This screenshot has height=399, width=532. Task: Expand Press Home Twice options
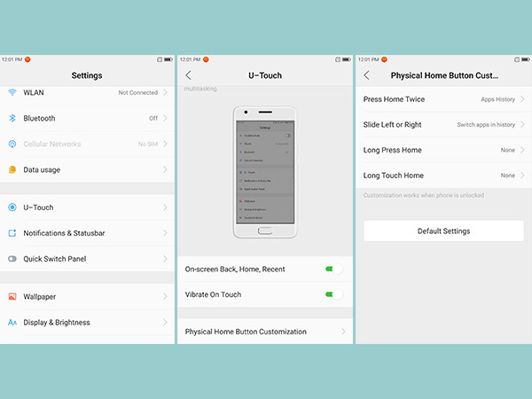522,99
